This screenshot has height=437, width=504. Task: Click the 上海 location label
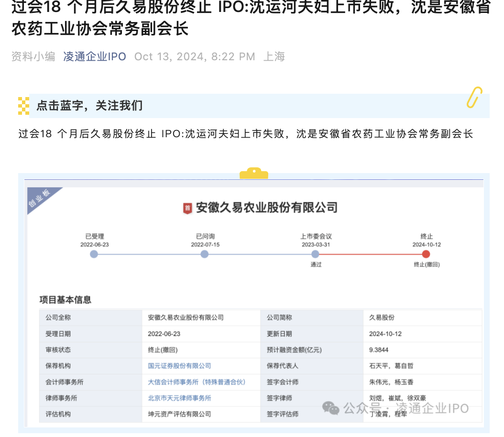pos(274,56)
